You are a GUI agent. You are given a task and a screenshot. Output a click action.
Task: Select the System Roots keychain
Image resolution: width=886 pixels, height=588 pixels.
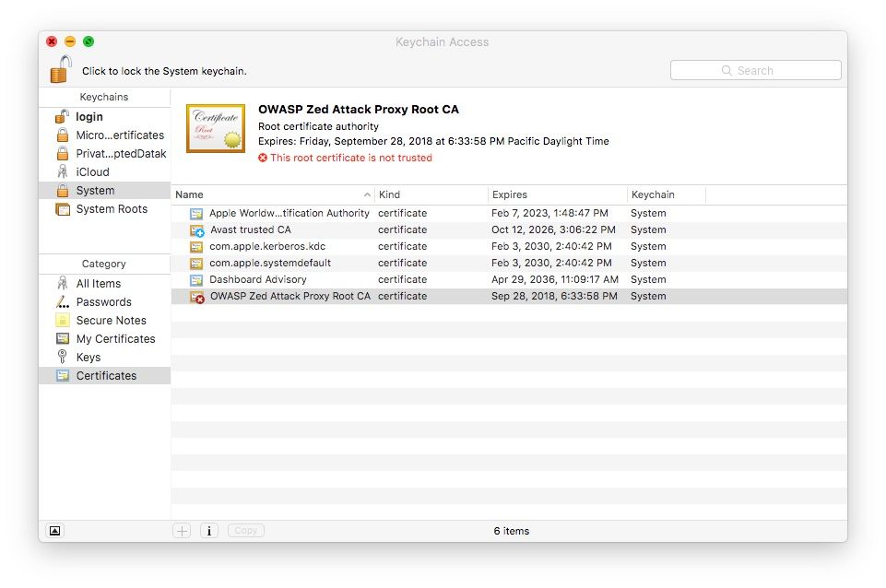coord(104,209)
